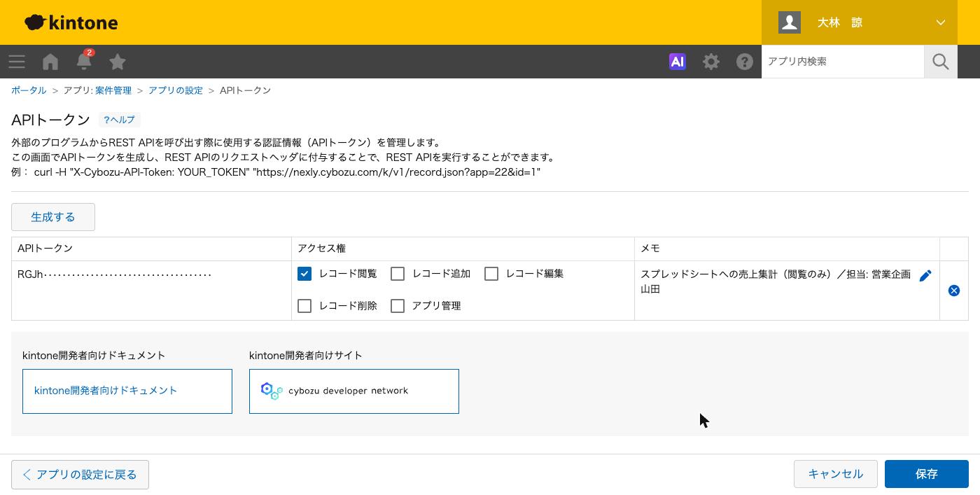This screenshot has height=495, width=980.
Task: Expand the user account dropdown arrow
Action: point(941,22)
